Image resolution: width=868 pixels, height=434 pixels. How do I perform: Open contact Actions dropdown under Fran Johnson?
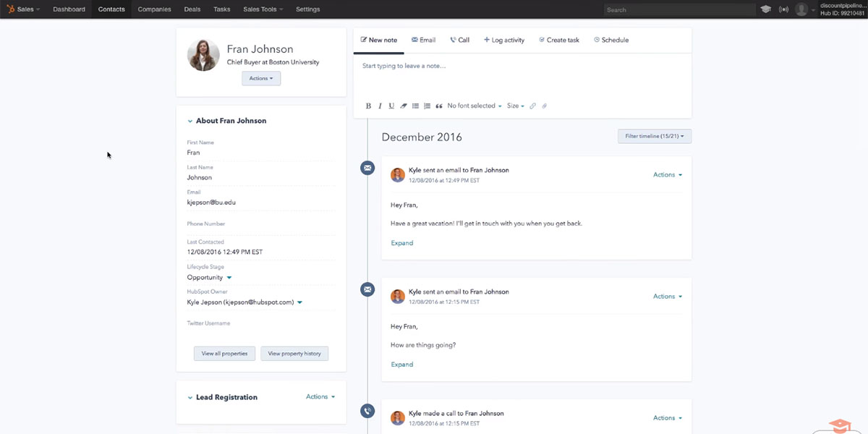coord(261,78)
